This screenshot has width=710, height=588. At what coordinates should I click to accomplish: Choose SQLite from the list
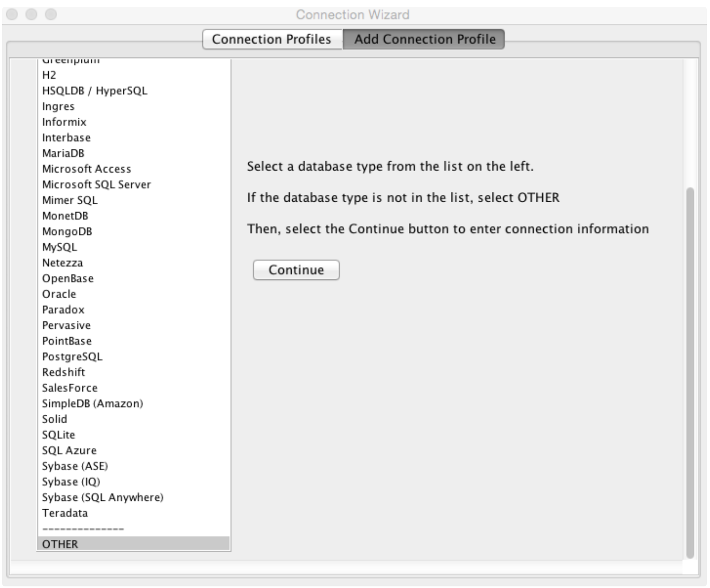59,435
